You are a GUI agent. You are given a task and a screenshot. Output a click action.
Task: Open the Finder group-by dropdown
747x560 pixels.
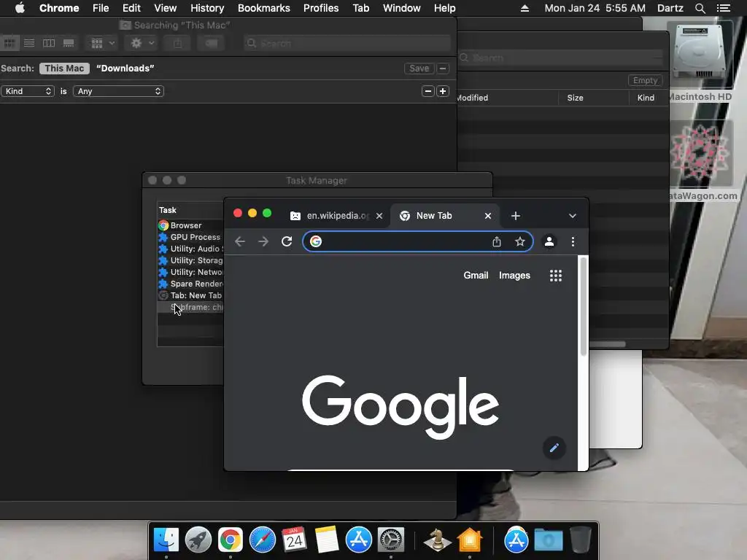click(x=102, y=43)
